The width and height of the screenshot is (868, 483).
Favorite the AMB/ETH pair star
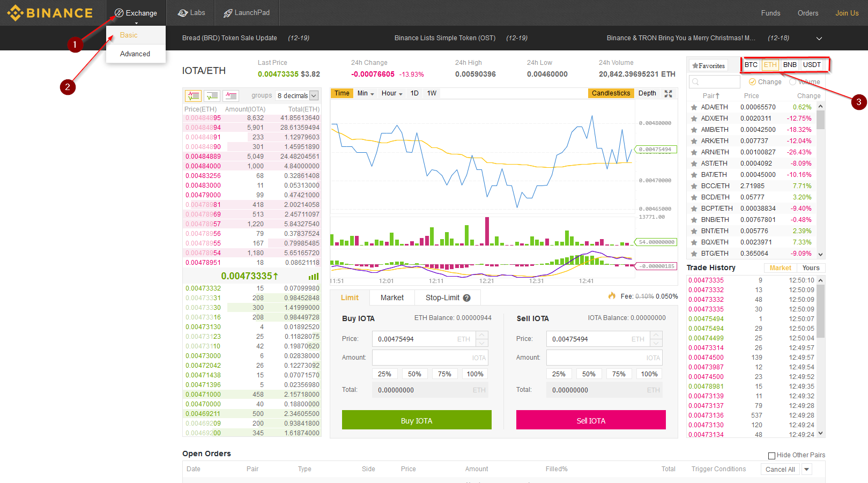click(x=694, y=130)
